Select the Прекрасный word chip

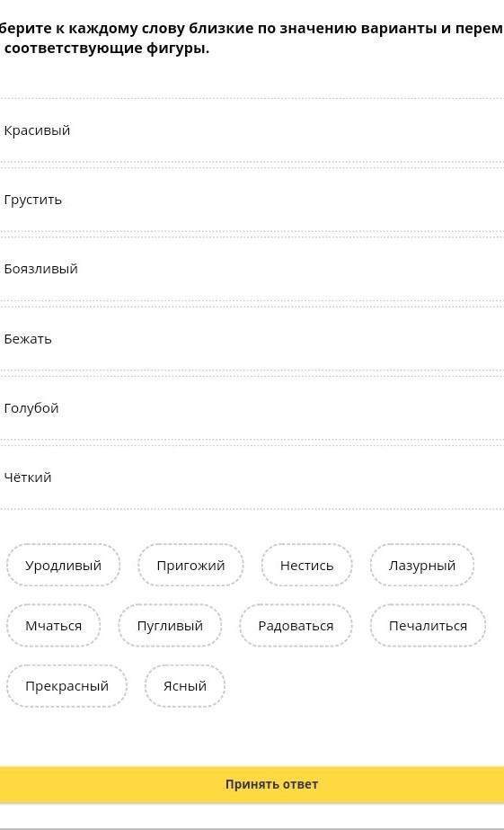point(66,685)
